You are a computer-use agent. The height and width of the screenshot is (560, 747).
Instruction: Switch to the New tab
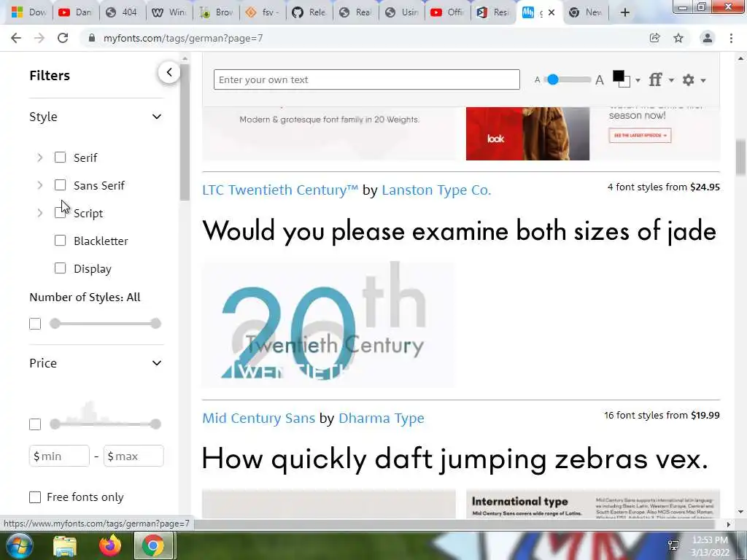pos(586,12)
